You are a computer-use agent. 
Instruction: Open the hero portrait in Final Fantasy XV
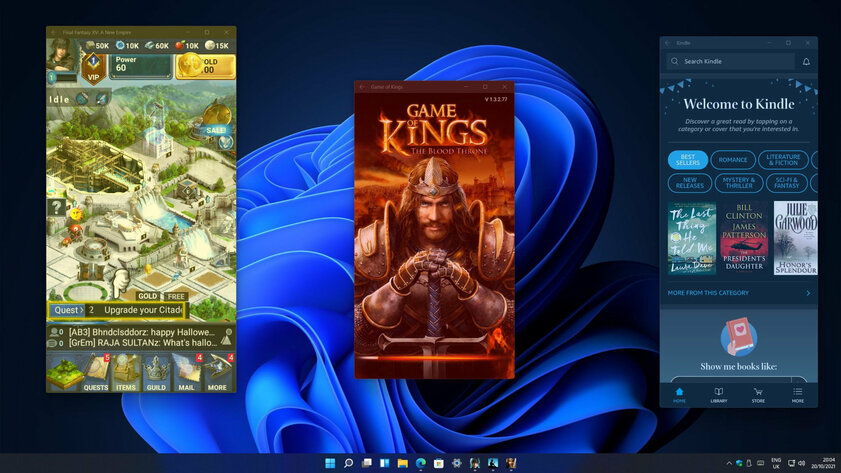[62, 55]
